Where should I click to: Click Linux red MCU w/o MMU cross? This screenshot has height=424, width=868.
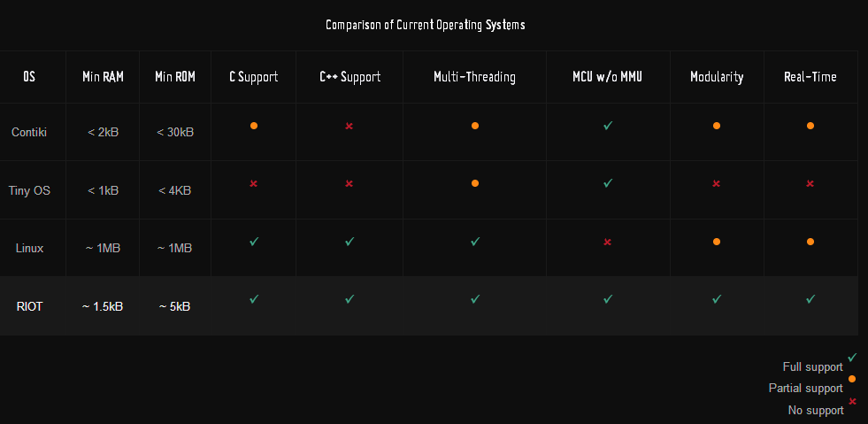(x=608, y=242)
